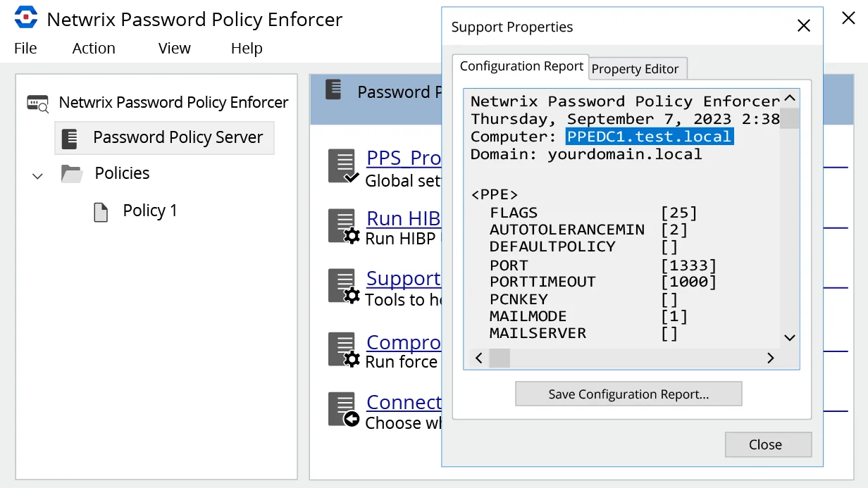Click the horizontal scrollbar thumb in the report
The width and height of the screenshot is (868, 488).
pos(499,358)
